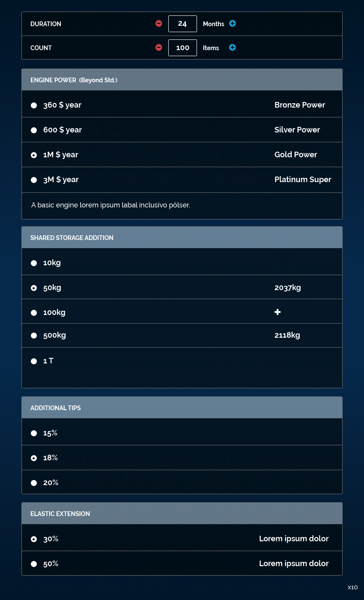
Task: Choose the 15% tip radio button
Action: [x=34, y=433]
